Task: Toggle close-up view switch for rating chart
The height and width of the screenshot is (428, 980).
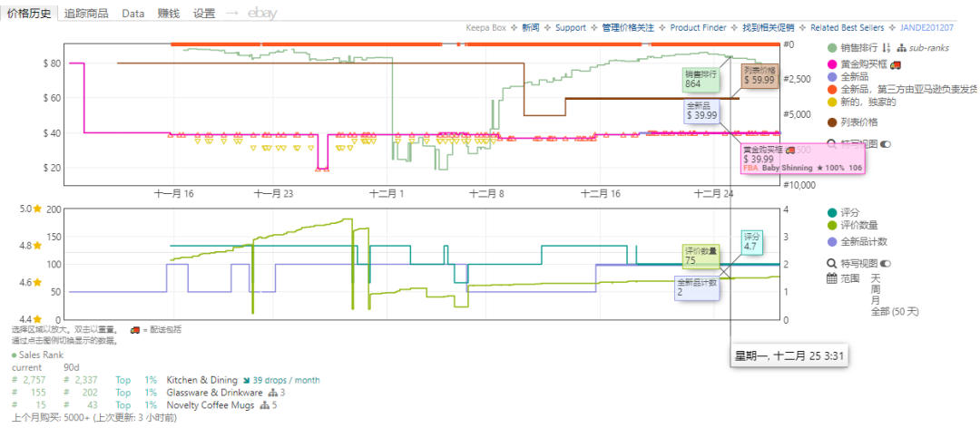Action: [x=886, y=263]
